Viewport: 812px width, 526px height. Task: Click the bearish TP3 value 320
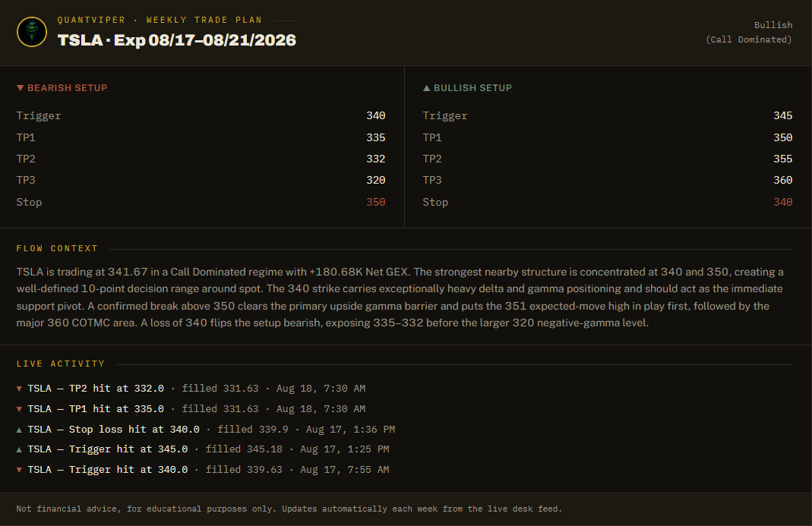[375, 180]
